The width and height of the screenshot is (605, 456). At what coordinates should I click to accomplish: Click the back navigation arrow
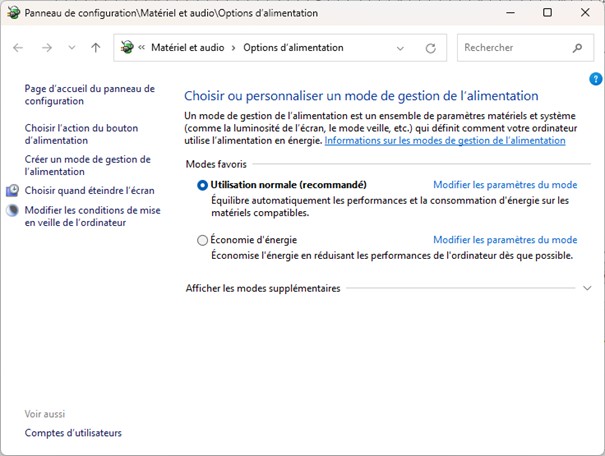pos(18,48)
